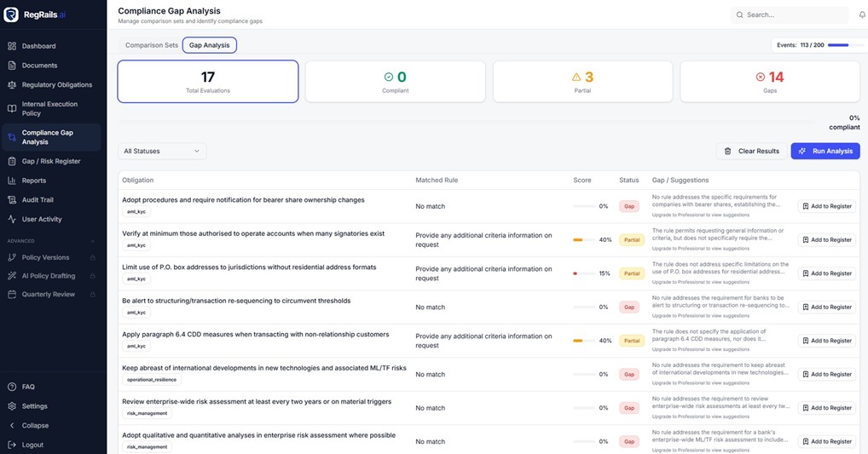Click the Run Analysis button
Image resolution: width=868 pixels, height=454 pixels.
(825, 151)
